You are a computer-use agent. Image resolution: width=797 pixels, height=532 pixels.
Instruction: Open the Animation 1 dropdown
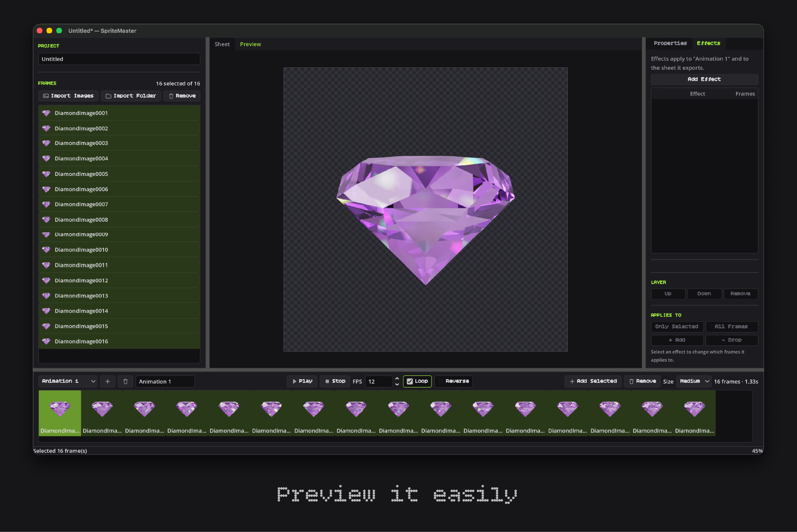click(x=68, y=381)
